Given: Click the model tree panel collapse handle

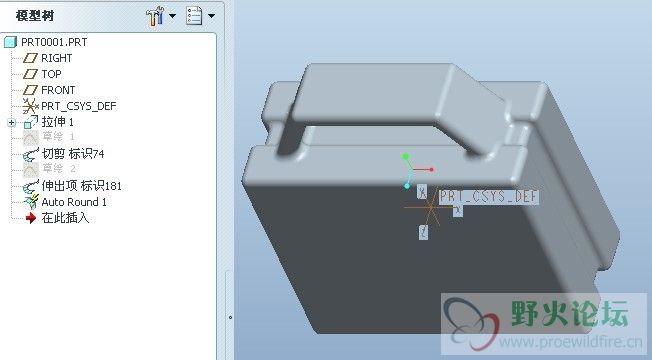Looking at the screenshot, I should coord(230,317).
